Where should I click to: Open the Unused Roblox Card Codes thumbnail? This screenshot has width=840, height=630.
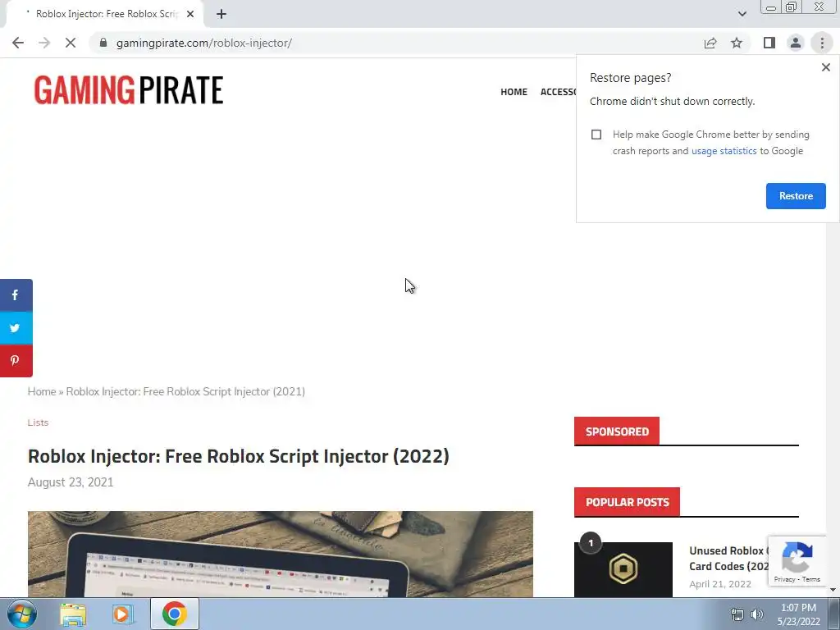point(623,569)
